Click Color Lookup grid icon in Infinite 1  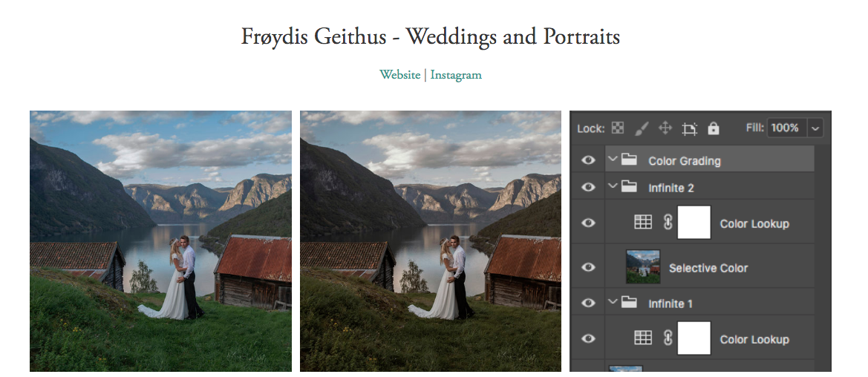643,338
